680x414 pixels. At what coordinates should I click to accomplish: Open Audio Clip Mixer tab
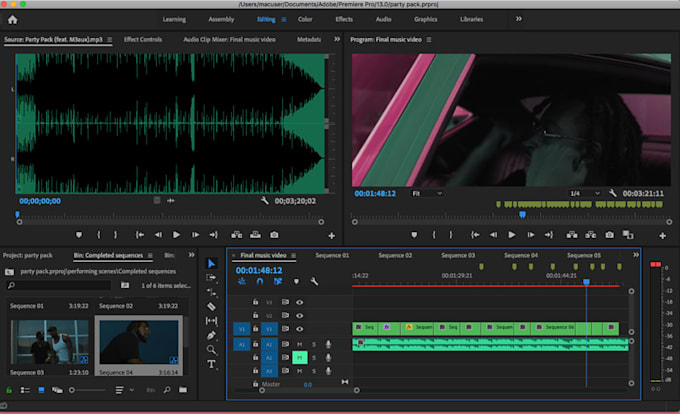coord(229,39)
